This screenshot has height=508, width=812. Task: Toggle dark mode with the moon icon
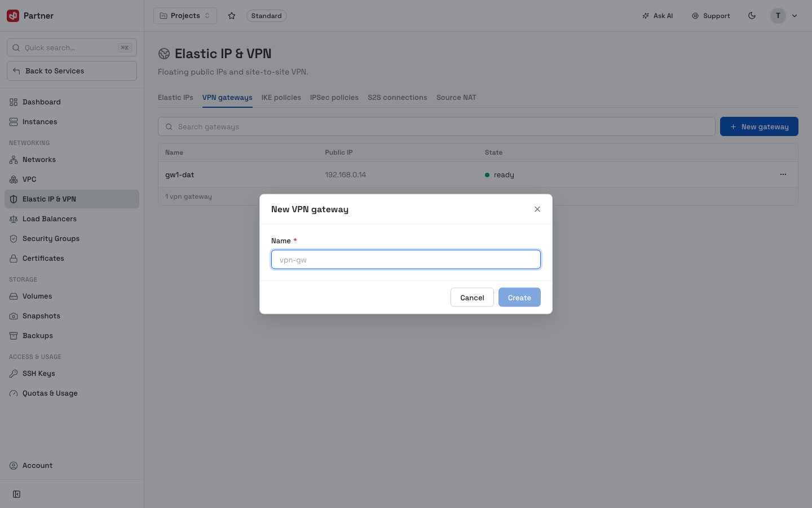[x=752, y=16]
